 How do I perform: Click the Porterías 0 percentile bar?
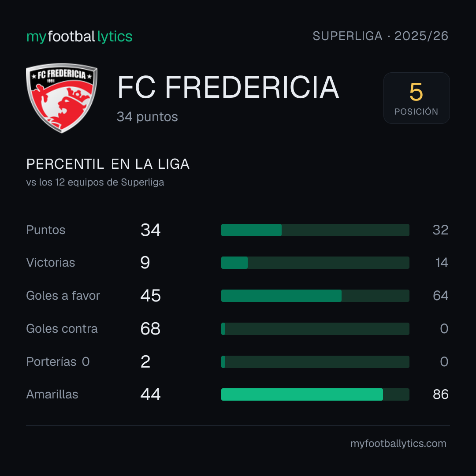point(315,362)
